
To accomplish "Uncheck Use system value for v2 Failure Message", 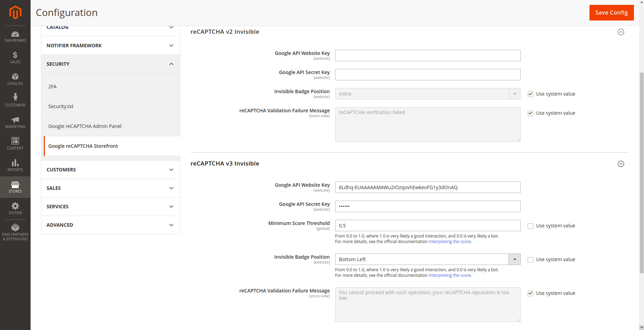I will [x=530, y=113].
